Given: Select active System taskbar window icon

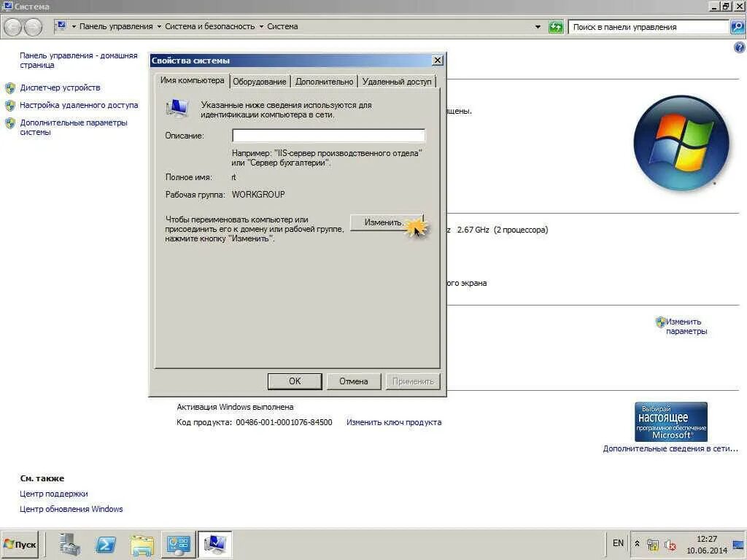Looking at the screenshot, I should pyautogui.click(x=214, y=544).
